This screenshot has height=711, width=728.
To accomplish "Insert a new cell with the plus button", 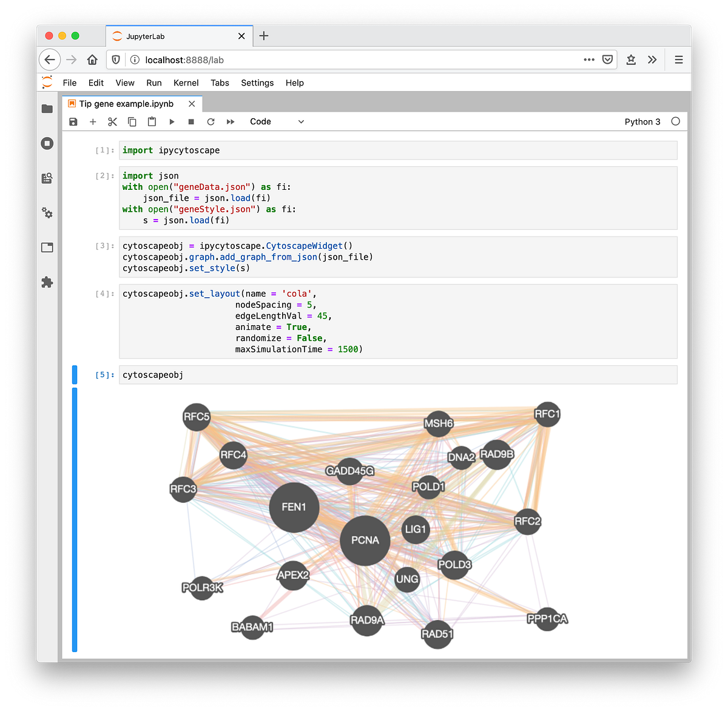I will 93,121.
